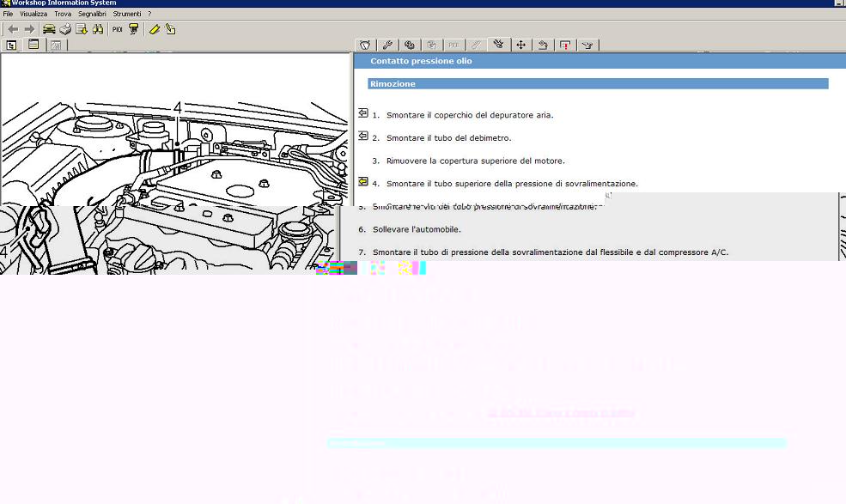Open the Strumenti menu
Viewport: 846px width, 504px height.
click(x=127, y=14)
